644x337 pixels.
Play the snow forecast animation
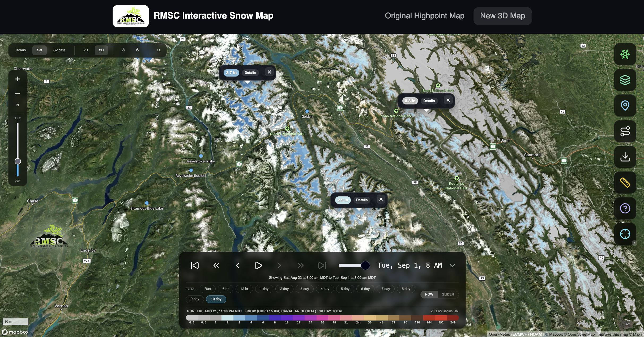pos(258,265)
